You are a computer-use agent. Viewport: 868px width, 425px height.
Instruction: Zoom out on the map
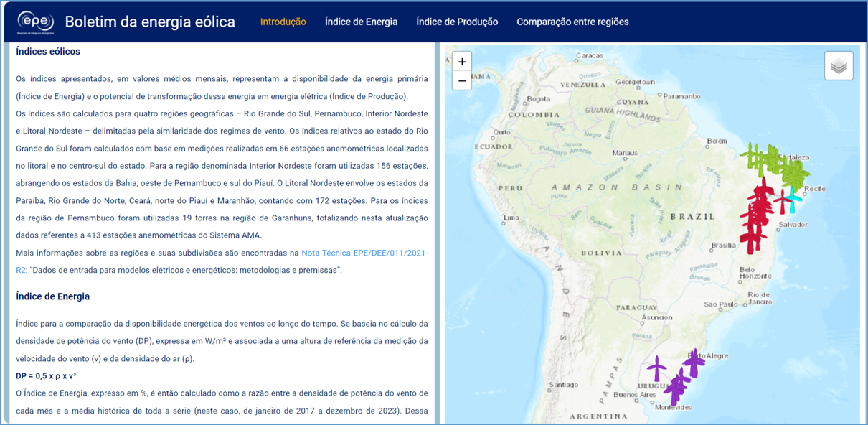click(x=462, y=80)
